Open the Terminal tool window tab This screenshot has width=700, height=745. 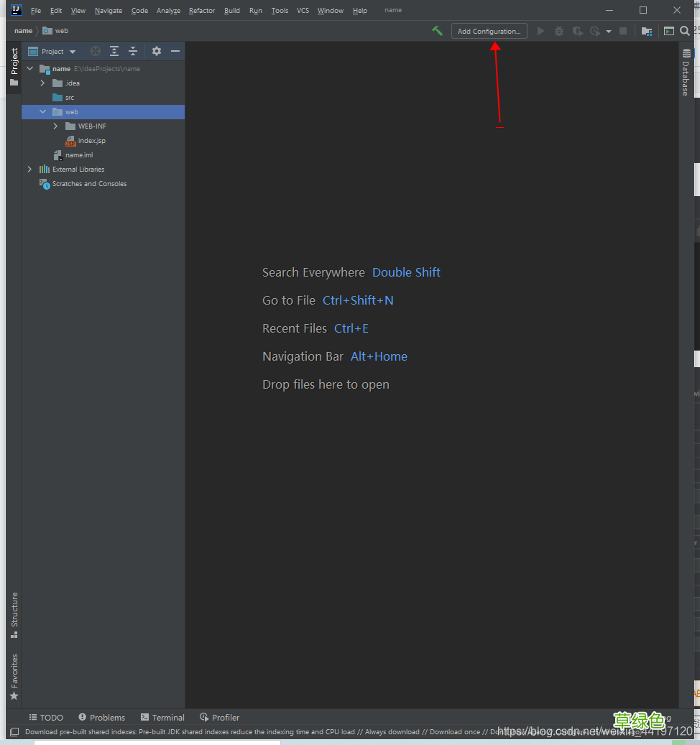(x=162, y=717)
